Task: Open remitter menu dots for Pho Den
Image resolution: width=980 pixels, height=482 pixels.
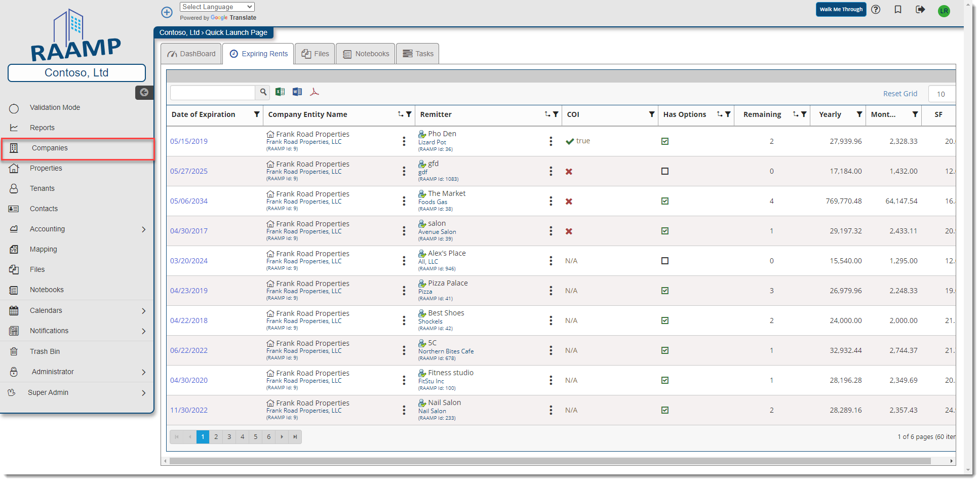Action: click(551, 141)
